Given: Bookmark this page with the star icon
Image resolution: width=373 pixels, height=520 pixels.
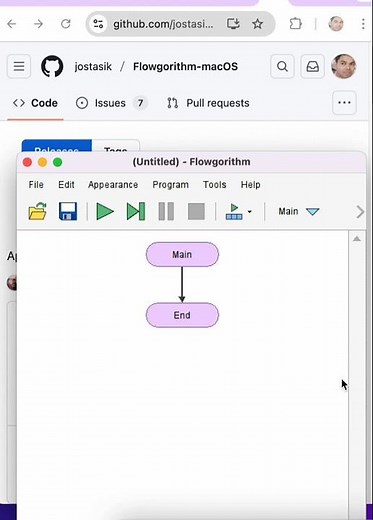Looking at the screenshot, I should pyautogui.click(x=257, y=24).
